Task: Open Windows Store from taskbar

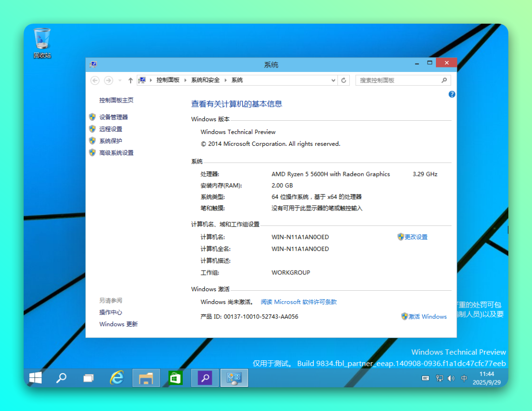Action: [175, 378]
